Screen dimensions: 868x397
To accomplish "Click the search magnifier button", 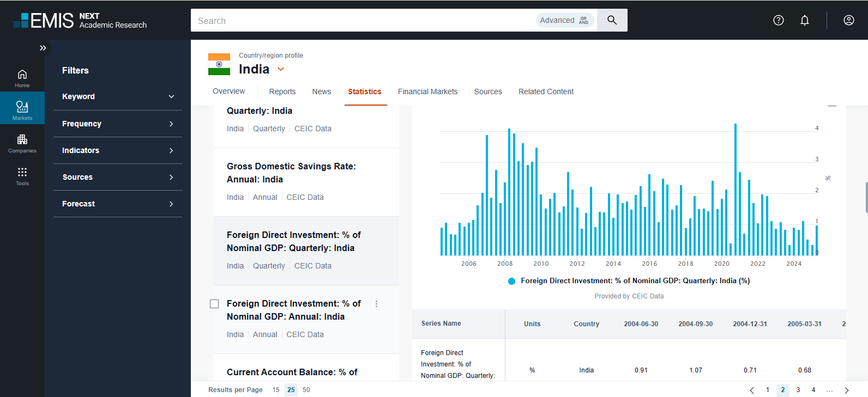I will point(612,20).
